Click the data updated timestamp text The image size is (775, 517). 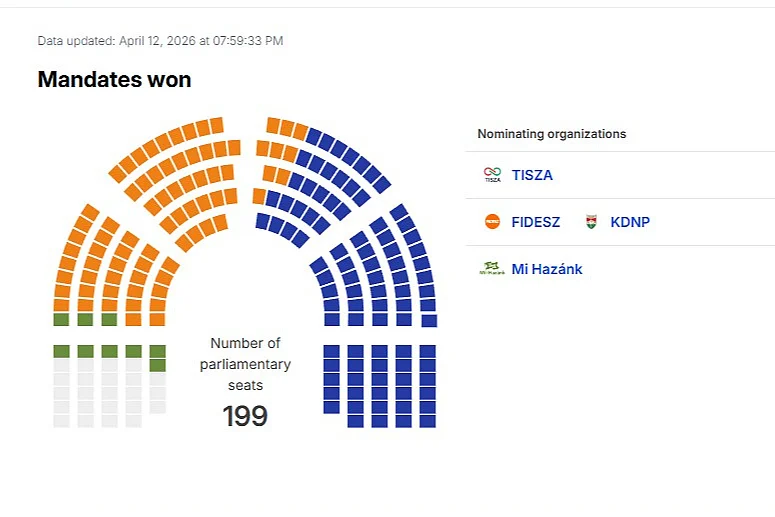pyautogui.click(x=160, y=41)
